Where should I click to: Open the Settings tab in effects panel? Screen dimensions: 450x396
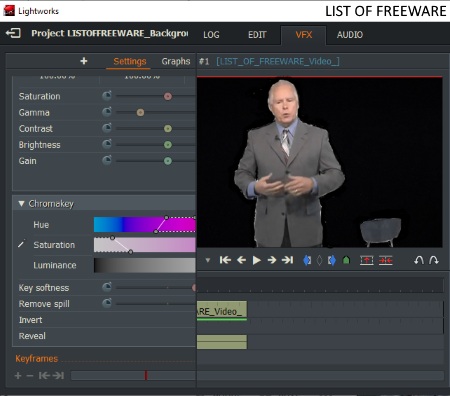coord(130,61)
